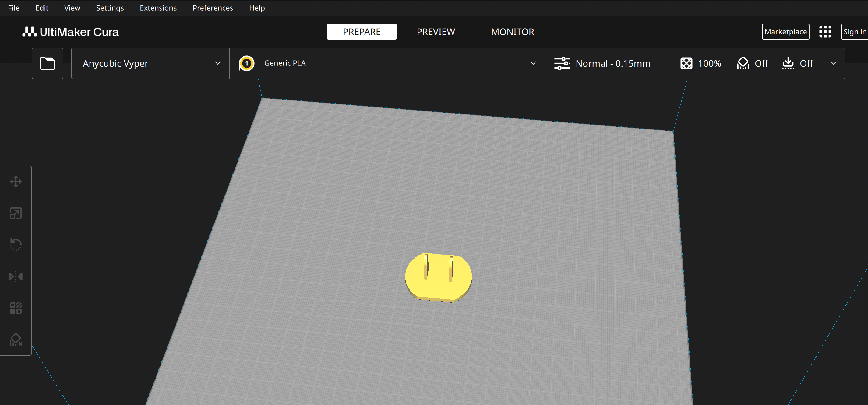
Task: Open the application switcher grid icon
Action: point(825,32)
